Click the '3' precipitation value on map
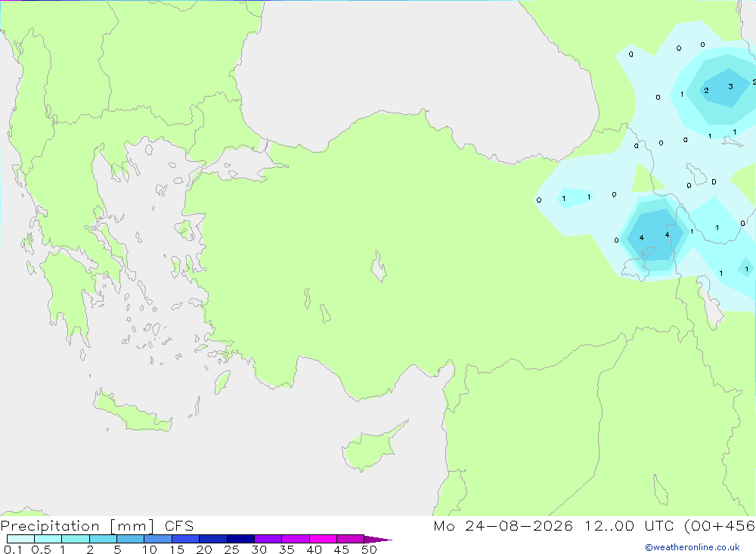Viewport: 756px width, 554px height. point(730,86)
